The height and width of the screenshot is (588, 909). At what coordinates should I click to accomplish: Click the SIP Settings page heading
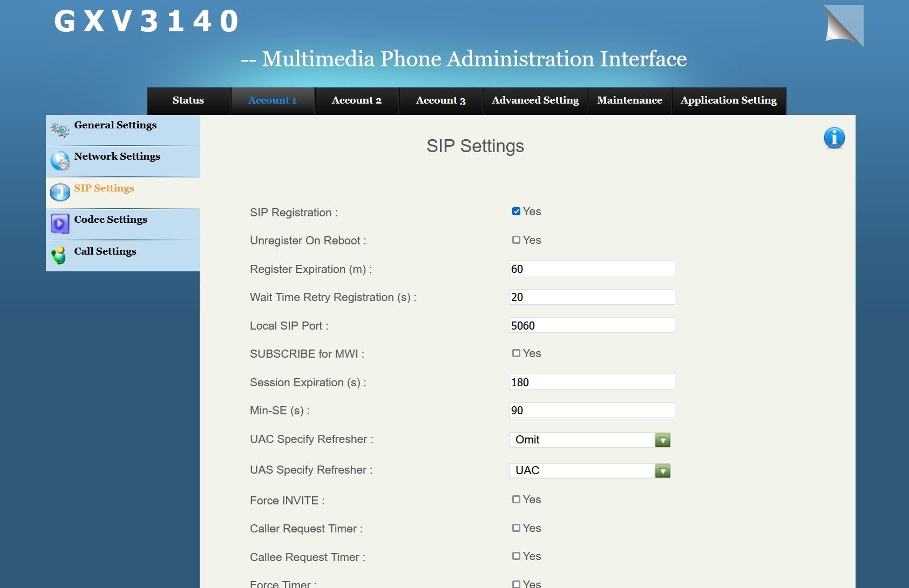(x=475, y=146)
